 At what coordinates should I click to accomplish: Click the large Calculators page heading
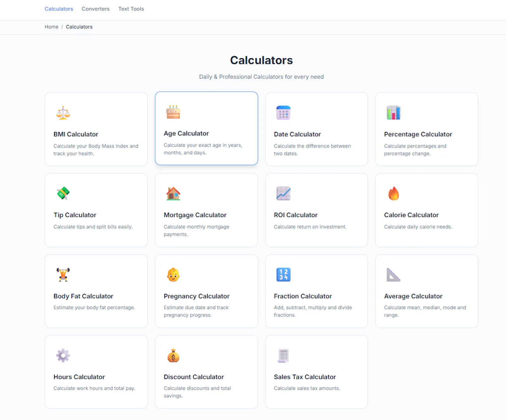tap(261, 60)
